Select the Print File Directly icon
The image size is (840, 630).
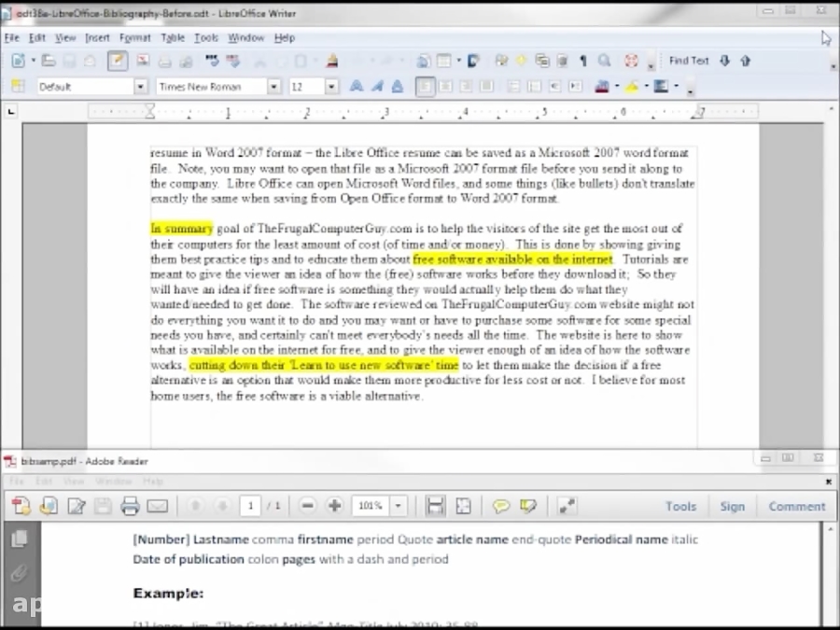(164, 60)
